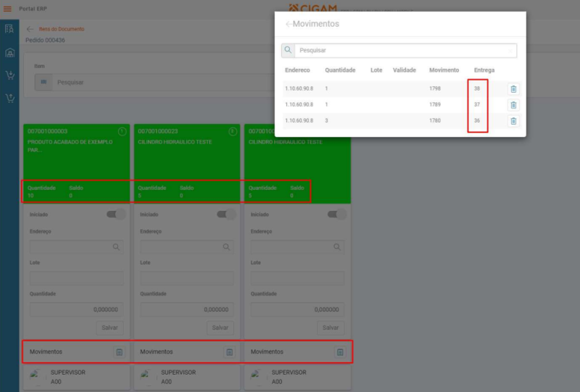
Task: Click the Salvar button on the rightmost card
Action: [x=331, y=328]
